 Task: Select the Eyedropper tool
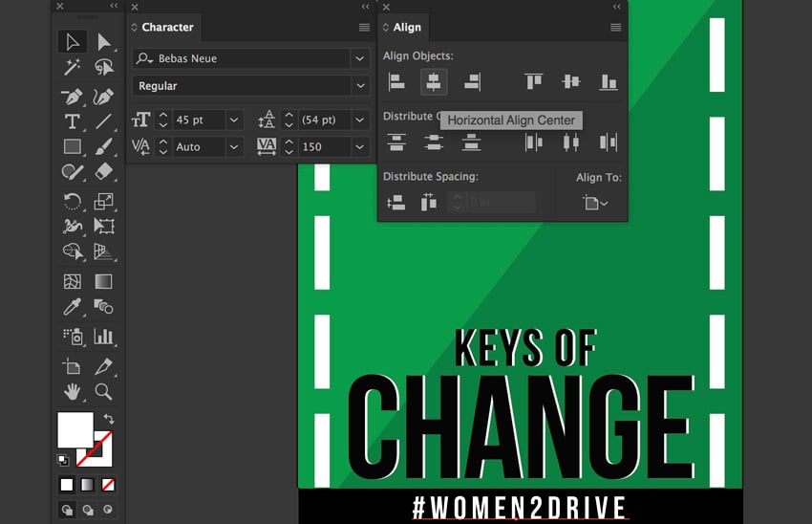coord(72,307)
